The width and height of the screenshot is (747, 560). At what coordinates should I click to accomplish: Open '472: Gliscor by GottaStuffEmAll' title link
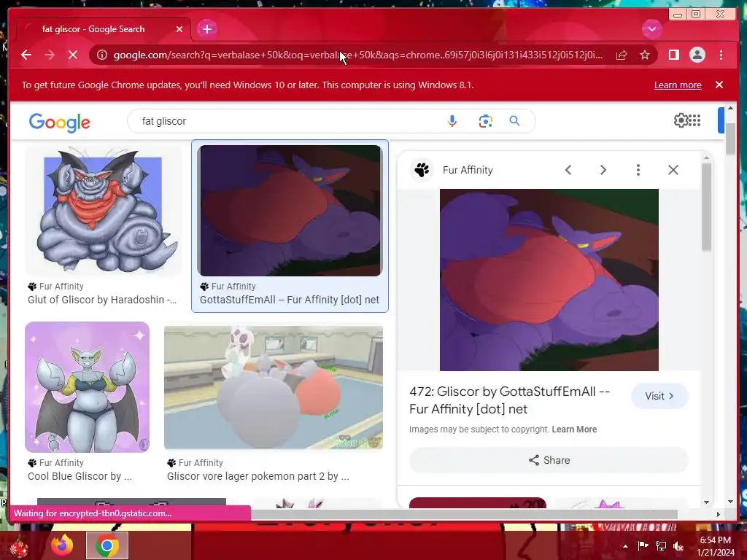point(510,400)
